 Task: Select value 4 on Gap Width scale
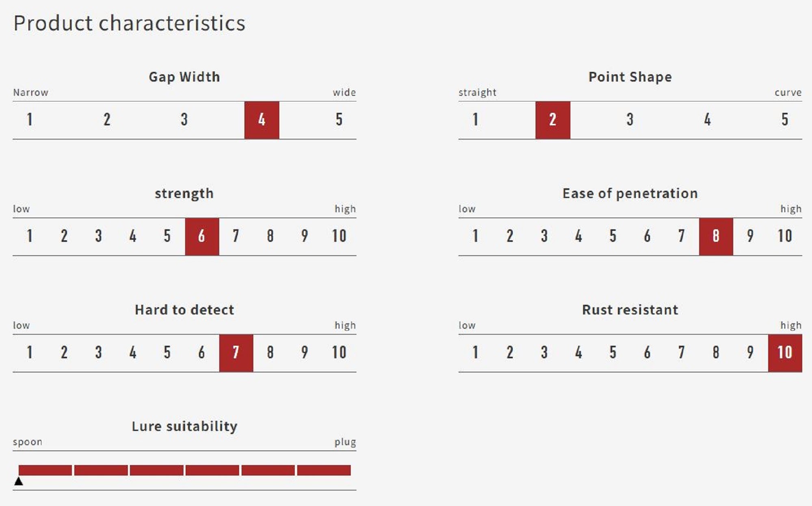point(261,120)
